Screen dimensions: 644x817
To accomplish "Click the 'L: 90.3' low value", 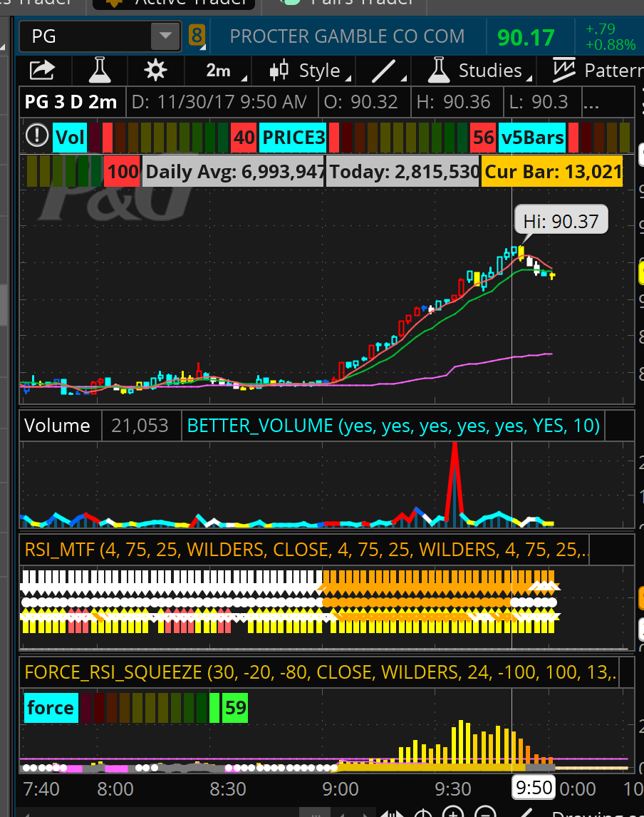I will [539, 102].
